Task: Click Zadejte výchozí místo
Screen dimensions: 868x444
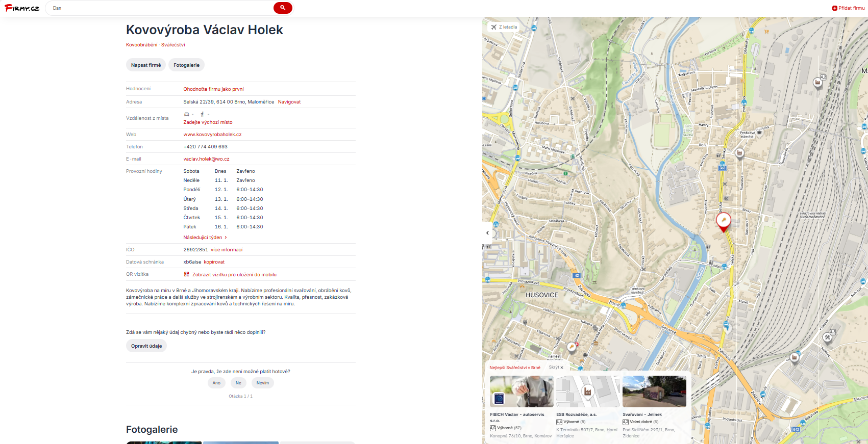Action: 208,122
